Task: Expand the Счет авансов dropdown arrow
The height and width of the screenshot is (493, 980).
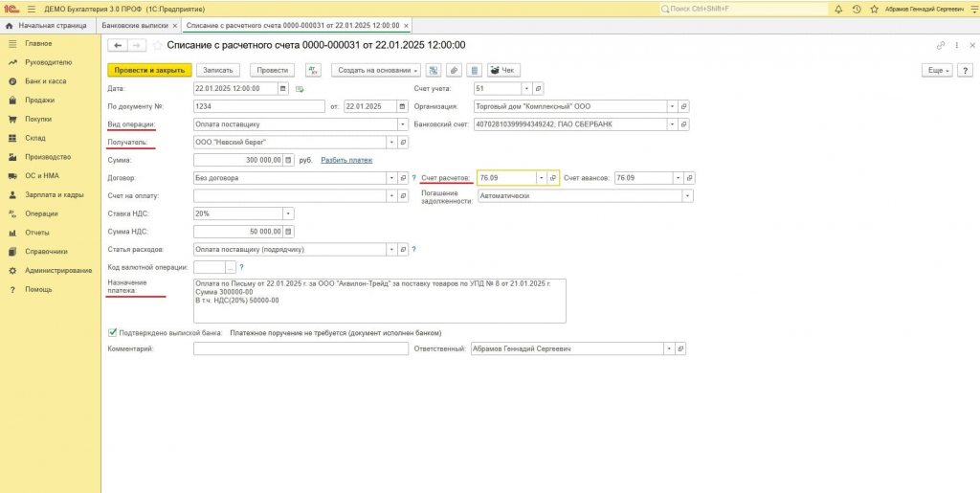Action: point(679,178)
